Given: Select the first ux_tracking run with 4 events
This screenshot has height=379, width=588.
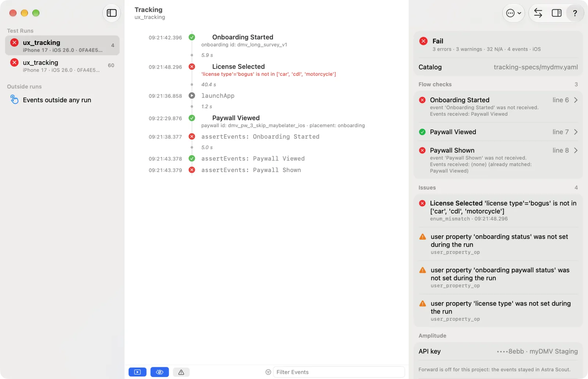Looking at the screenshot, I should [x=62, y=46].
